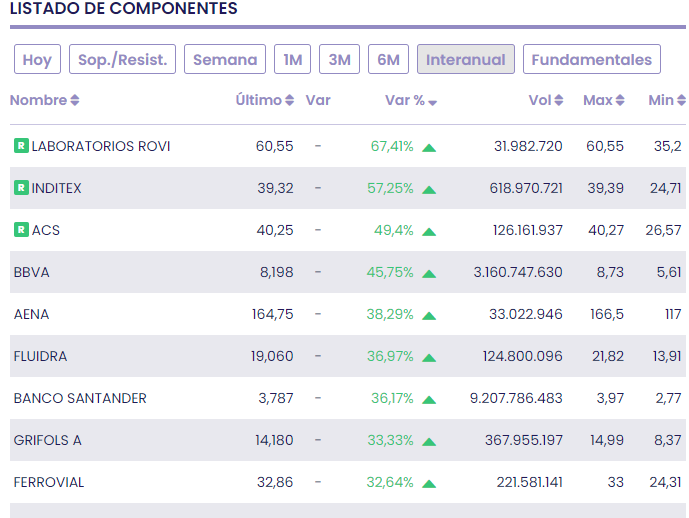Open the Fundamentales tab
The width and height of the screenshot is (689, 518).
(592, 59)
